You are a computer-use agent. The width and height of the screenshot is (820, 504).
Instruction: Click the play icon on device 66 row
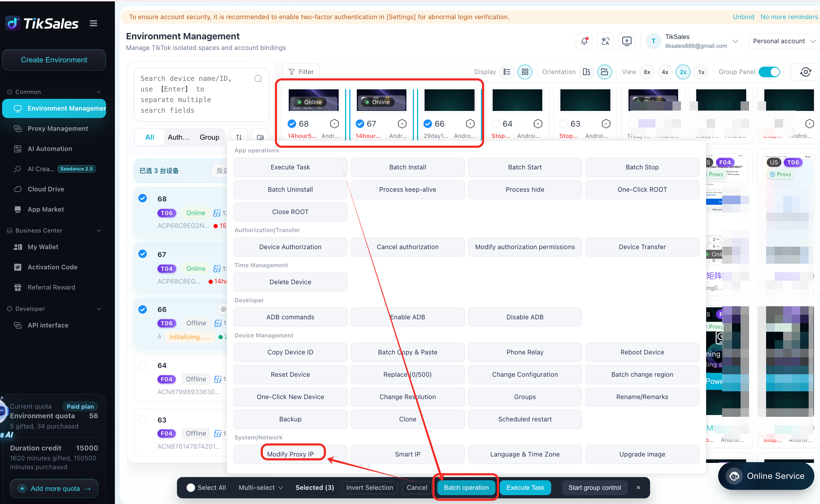coord(223,309)
